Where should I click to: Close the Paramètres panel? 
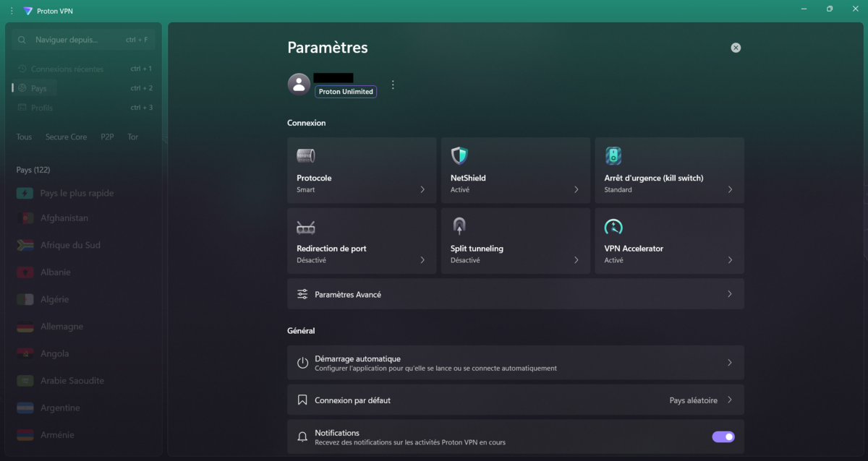tap(736, 48)
